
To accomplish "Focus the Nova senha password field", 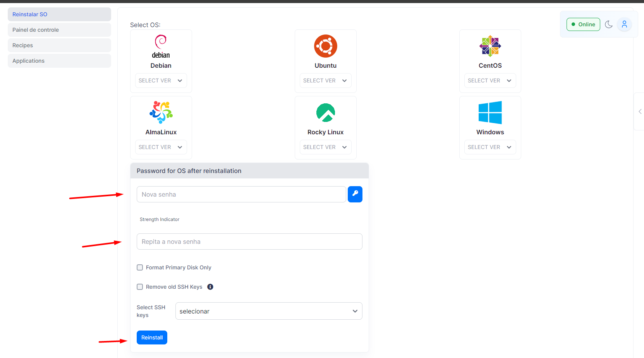I will [x=241, y=194].
